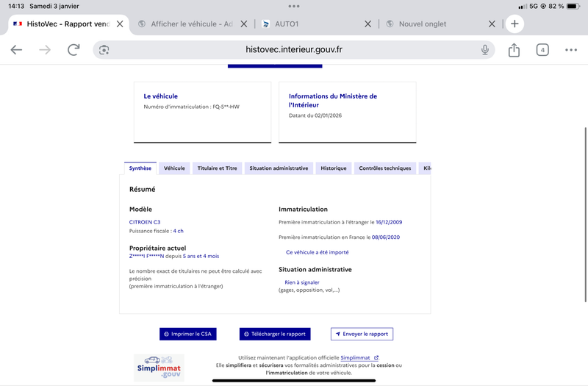The image size is (588, 386).
Task: Tap the histovec.interieur.gouv.fr address field
Action: (294, 50)
